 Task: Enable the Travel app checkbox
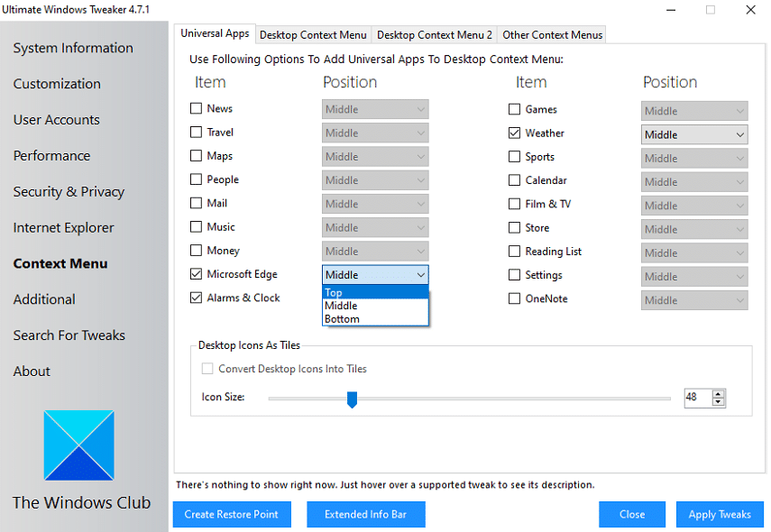pos(197,132)
